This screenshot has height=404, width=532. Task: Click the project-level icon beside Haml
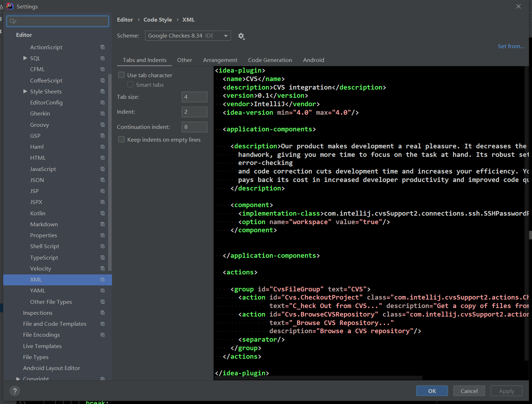102,147
